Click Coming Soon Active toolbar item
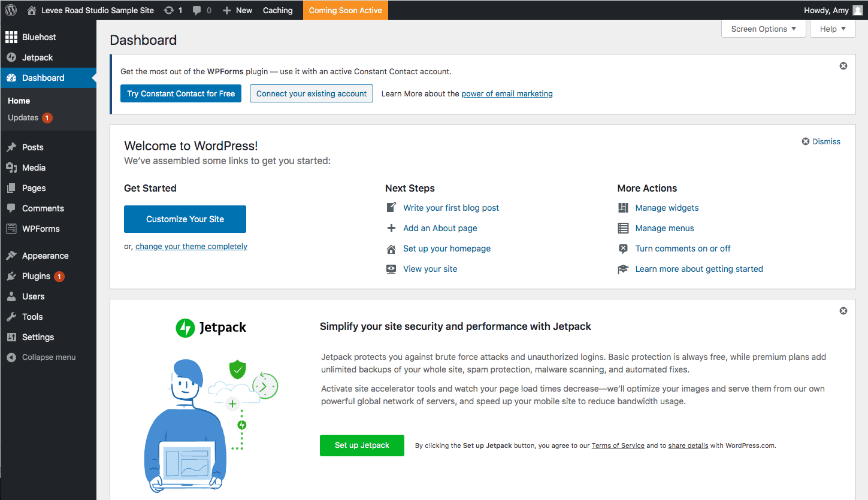Screen dimensions: 868x500 pyautogui.click(x=346, y=10)
